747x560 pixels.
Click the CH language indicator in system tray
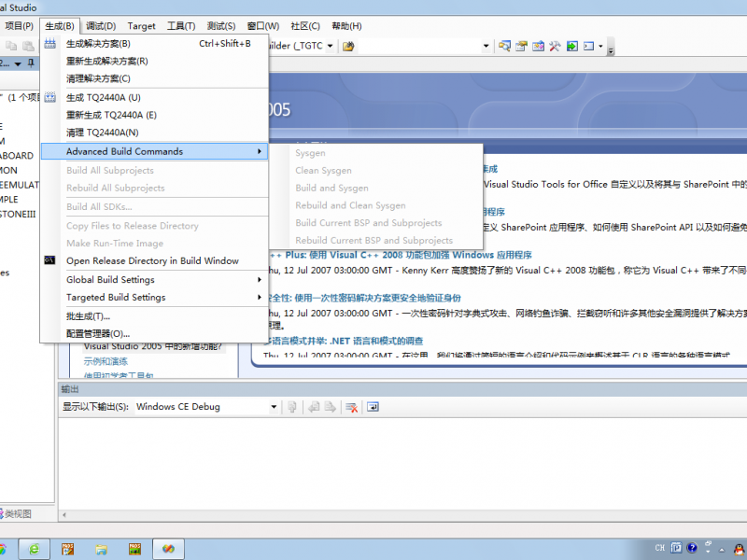coord(660,548)
